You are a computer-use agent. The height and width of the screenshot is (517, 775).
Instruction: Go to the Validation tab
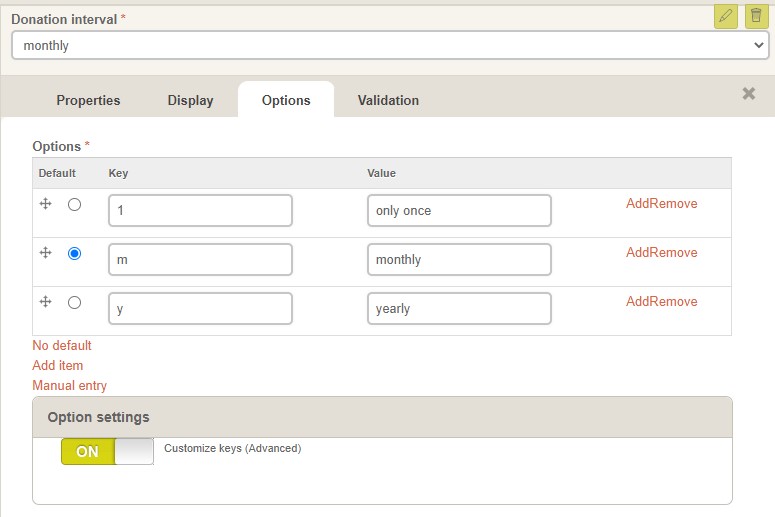[388, 100]
